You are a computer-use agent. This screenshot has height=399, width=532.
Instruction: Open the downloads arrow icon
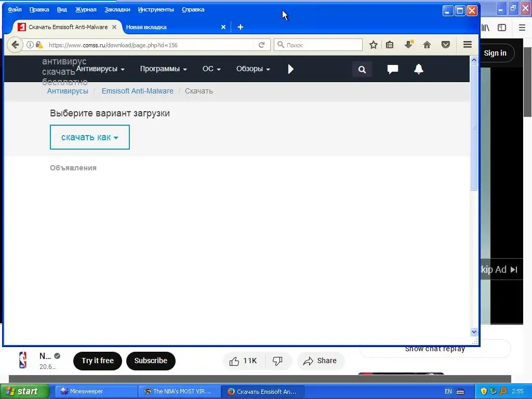coord(409,45)
